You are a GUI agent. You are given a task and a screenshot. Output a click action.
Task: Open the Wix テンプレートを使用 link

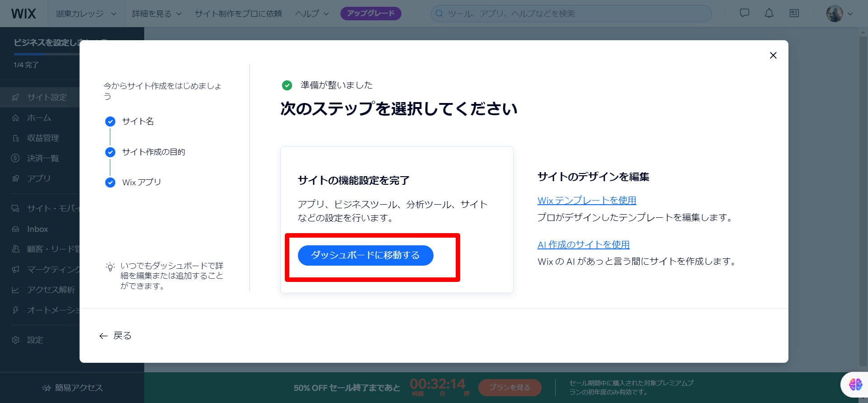(x=587, y=200)
